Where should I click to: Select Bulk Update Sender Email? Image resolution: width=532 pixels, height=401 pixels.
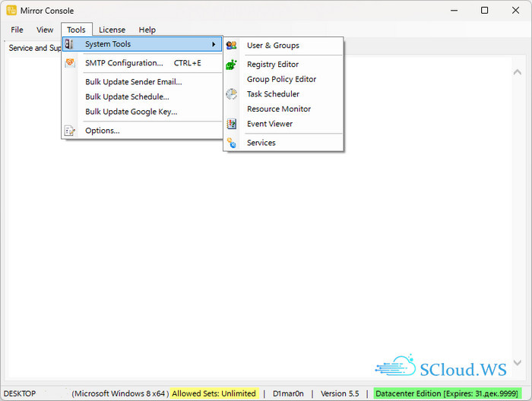(x=133, y=82)
